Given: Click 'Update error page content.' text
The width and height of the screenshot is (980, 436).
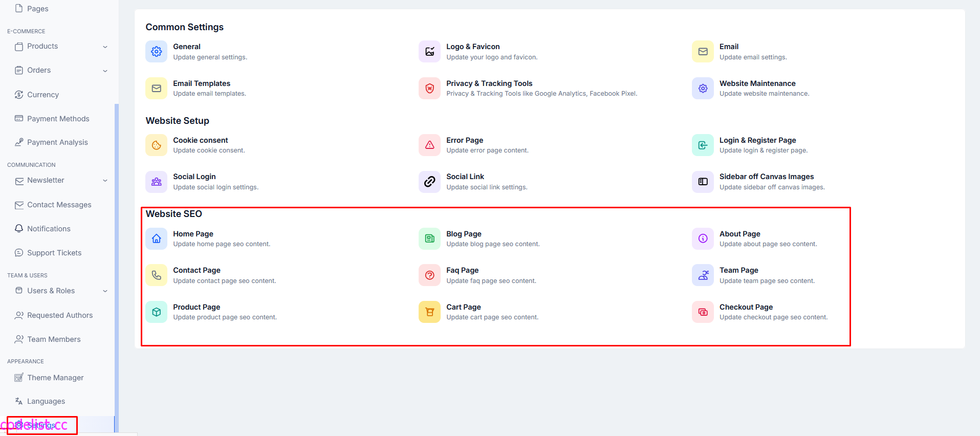Looking at the screenshot, I should click(487, 150).
